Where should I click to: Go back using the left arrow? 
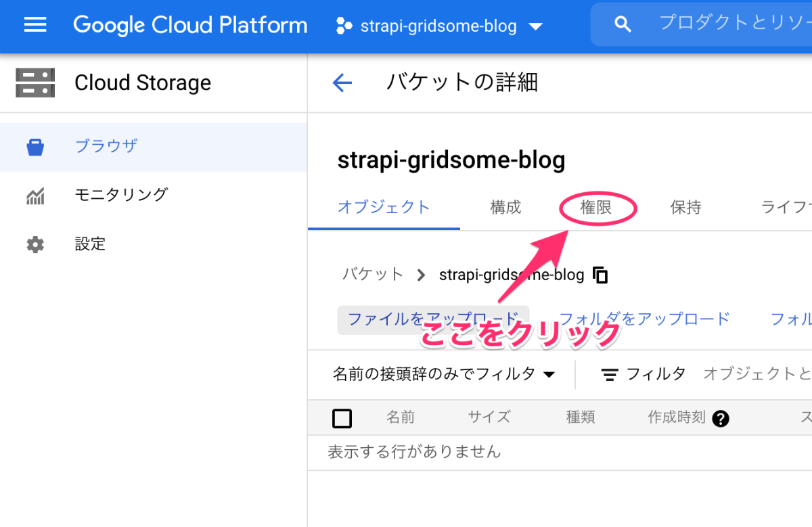(342, 83)
